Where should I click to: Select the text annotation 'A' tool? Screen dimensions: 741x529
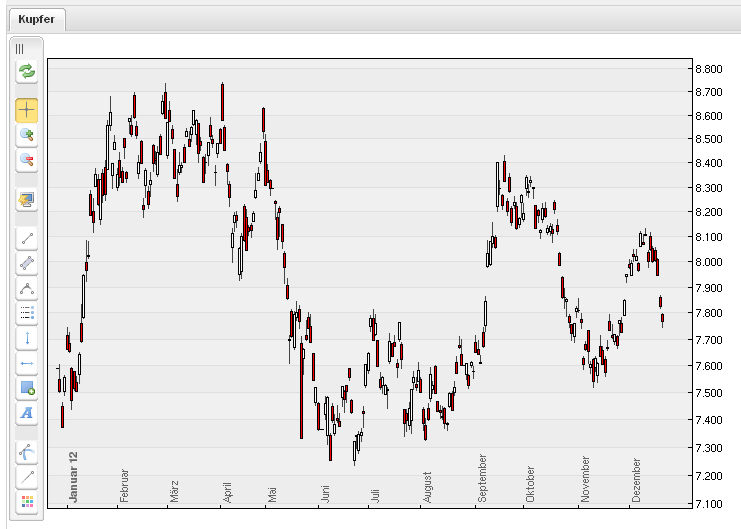(26, 413)
